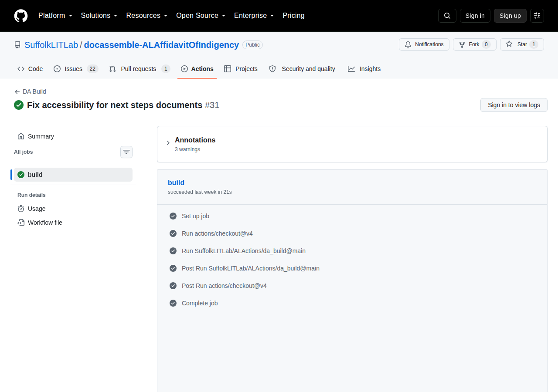Click check icon beside Run actions/checkout@v4
The height and width of the screenshot is (392, 558).
[173, 233]
